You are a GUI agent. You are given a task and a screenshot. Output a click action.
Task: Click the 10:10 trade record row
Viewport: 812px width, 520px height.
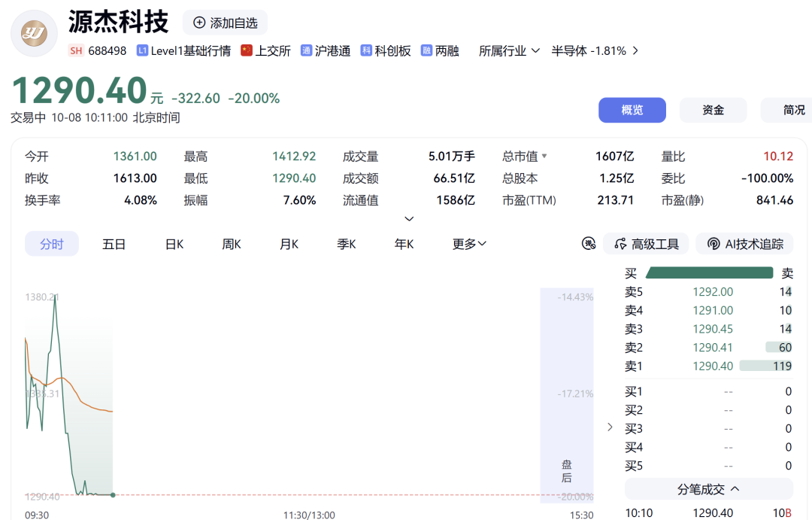coord(708,512)
